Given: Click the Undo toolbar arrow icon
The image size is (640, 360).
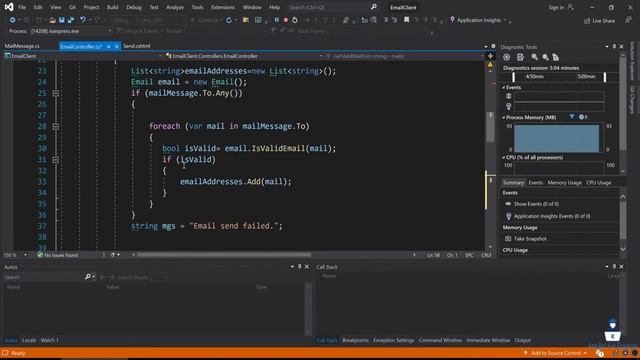Looking at the screenshot, I should point(83,20).
